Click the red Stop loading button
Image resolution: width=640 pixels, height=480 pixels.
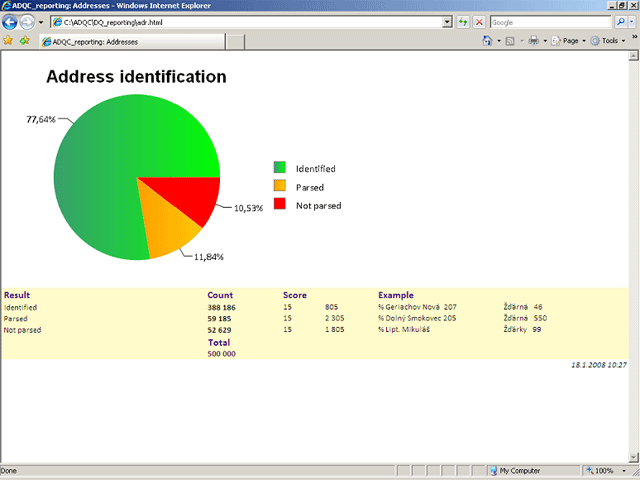point(479,22)
